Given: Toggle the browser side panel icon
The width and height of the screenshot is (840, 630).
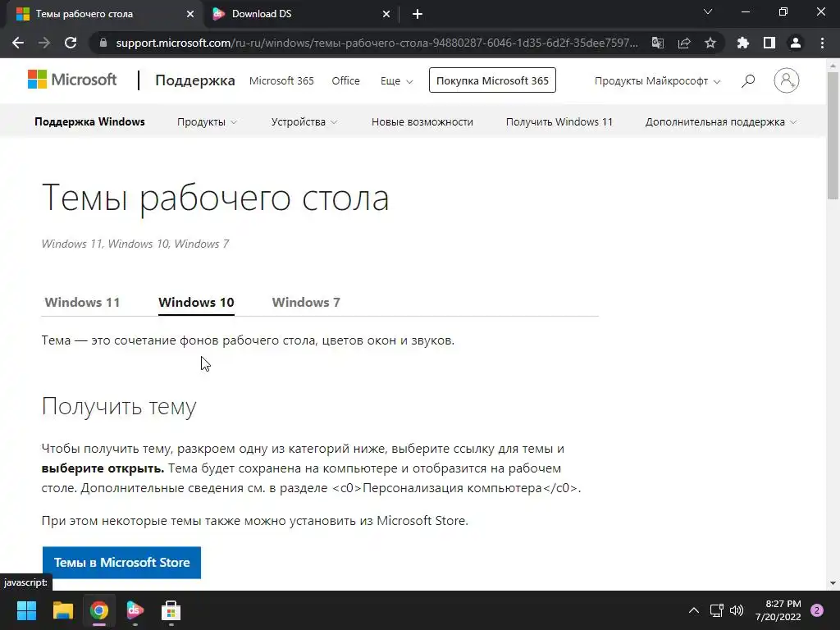Looking at the screenshot, I should click(769, 43).
